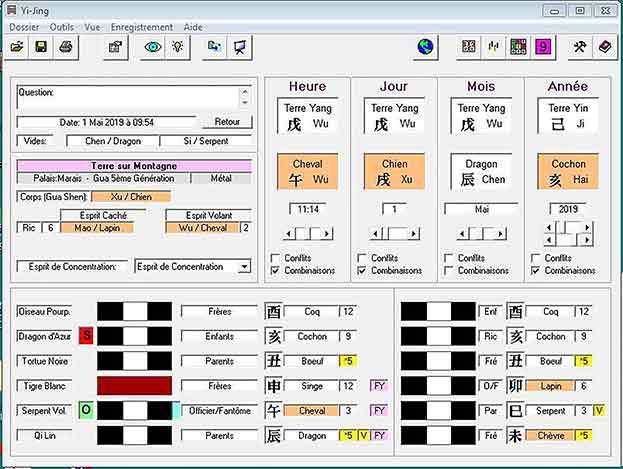Open the Aide menu
The image size is (623, 469).
[x=193, y=27]
